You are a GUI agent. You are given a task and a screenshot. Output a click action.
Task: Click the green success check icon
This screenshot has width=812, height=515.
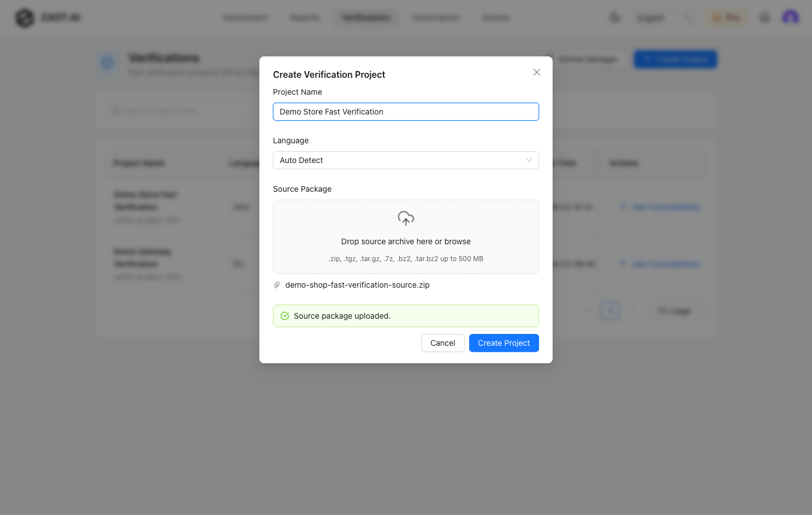pos(285,316)
